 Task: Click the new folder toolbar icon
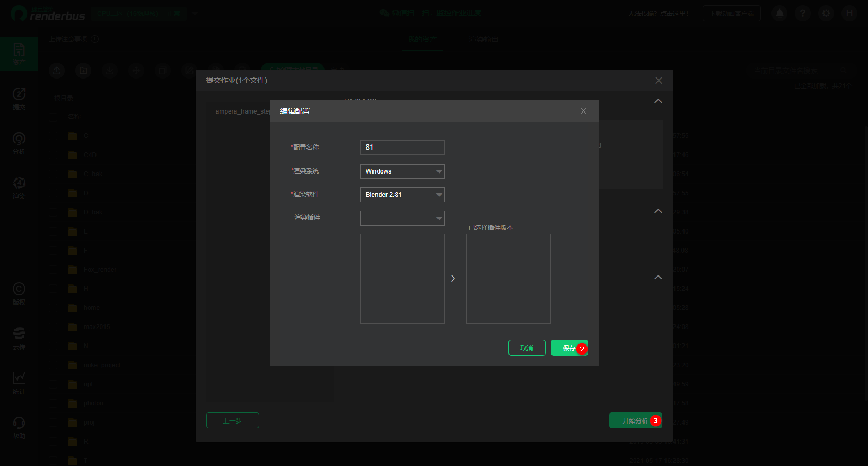[83, 70]
